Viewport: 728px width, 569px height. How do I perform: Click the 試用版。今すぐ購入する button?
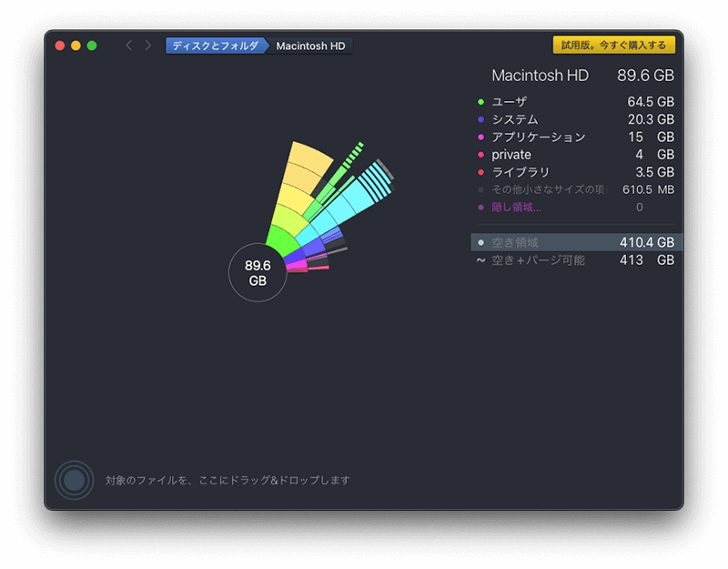[x=613, y=45]
